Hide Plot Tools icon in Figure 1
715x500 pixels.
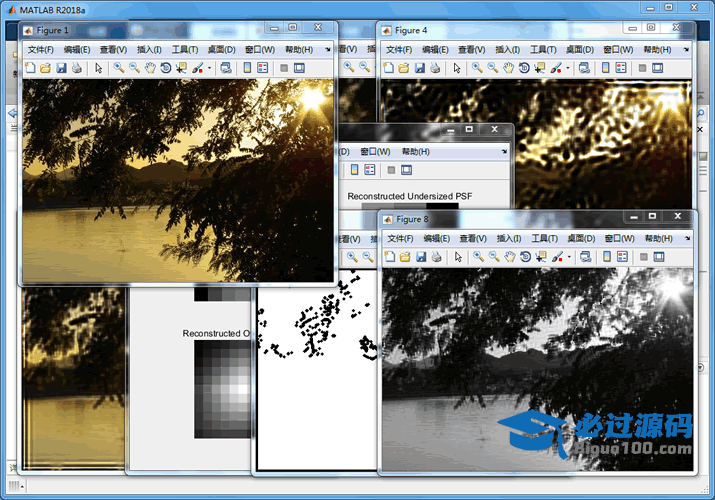pyautogui.click(x=284, y=68)
